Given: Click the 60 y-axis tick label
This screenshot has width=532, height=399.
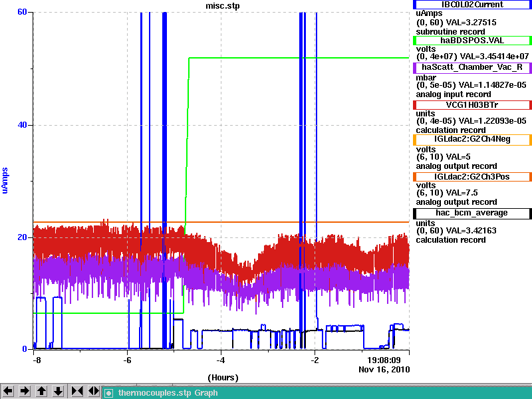Looking at the screenshot, I should [22, 12].
